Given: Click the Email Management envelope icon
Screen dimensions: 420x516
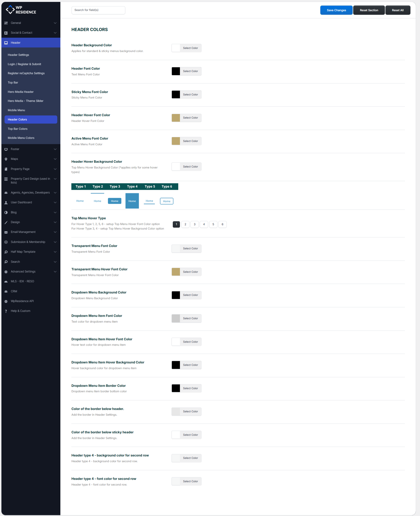Looking at the screenshot, I should 6,232.
